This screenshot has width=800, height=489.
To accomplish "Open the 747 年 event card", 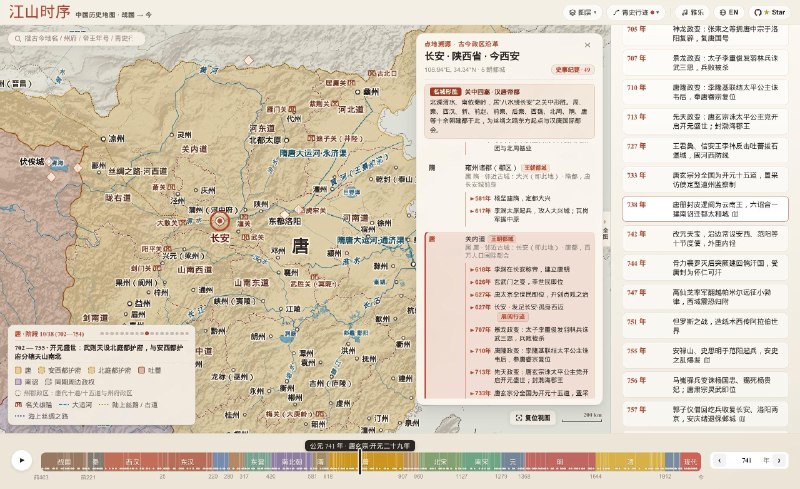I will pos(705,297).
